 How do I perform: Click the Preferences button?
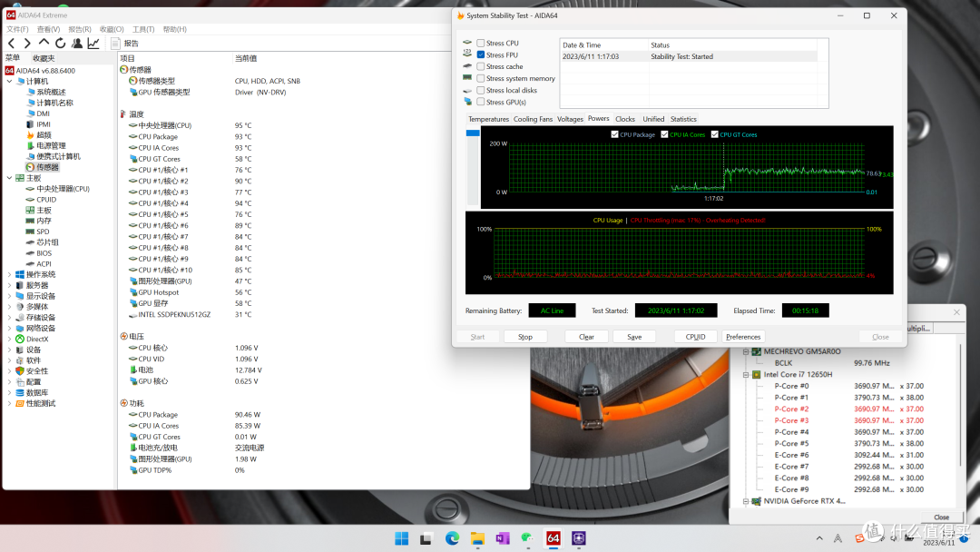(743, 337)
